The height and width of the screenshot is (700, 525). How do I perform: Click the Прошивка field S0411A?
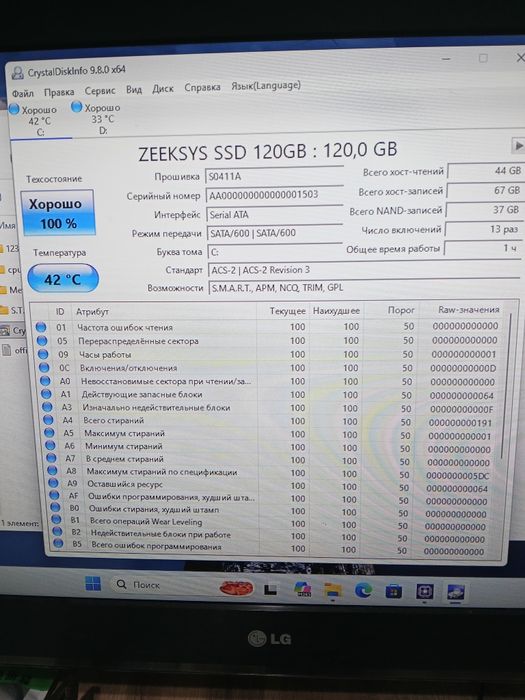coord(274,176)
